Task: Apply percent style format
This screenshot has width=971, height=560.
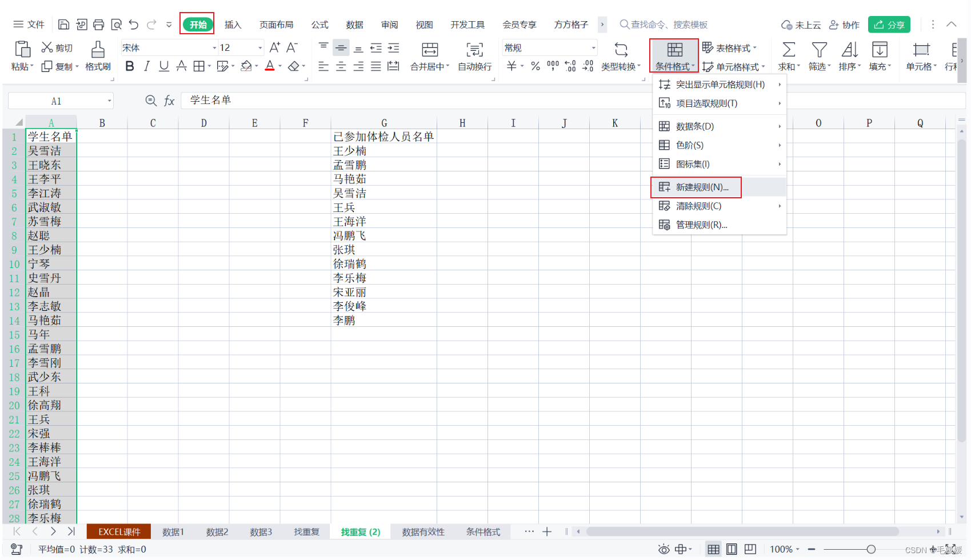Action: coord(536,66)
